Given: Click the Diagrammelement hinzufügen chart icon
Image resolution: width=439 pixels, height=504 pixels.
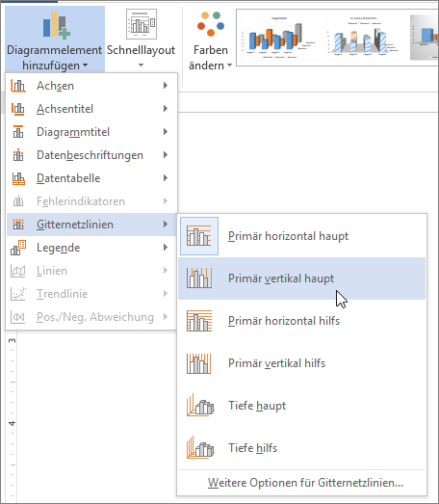Looking at the screenshot, I should pyautogui.click(x=57, y=26).
